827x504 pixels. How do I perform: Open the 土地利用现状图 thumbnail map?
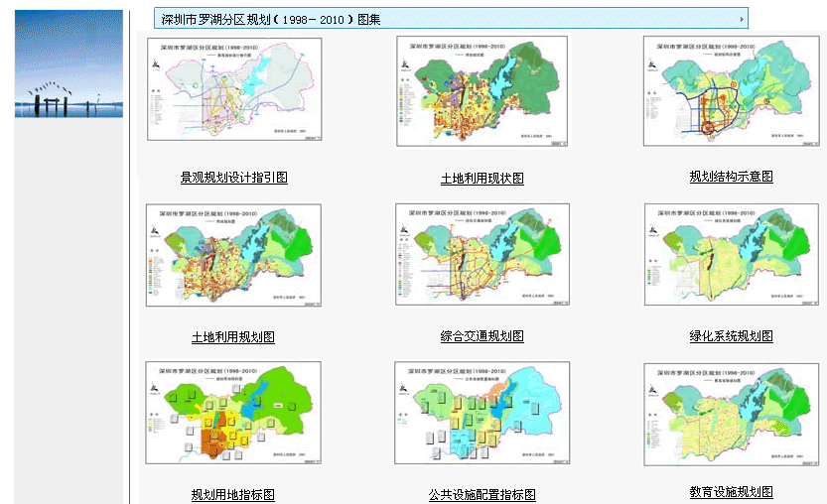click(x=482, y=92)
